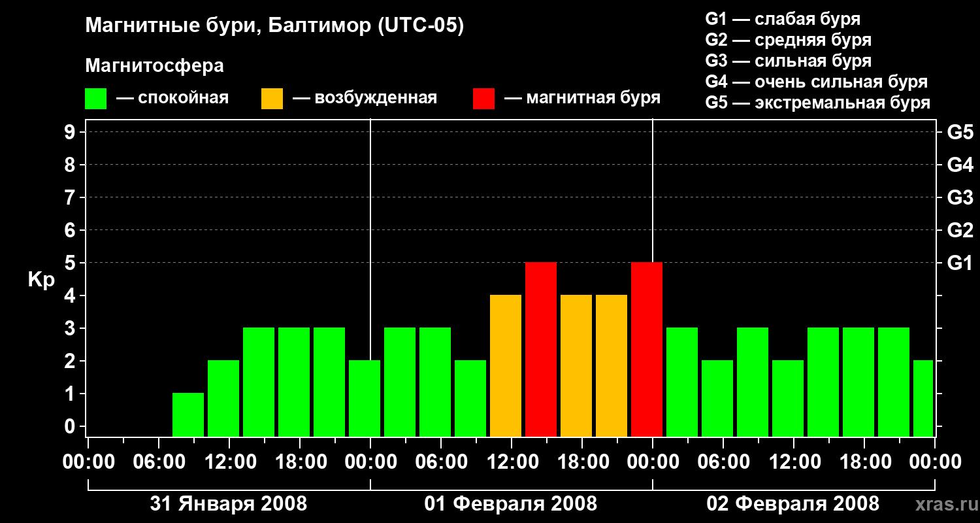Click the 'G1' label on right axis
Viewport: 980px width, 523px height.
pos(960,263)
